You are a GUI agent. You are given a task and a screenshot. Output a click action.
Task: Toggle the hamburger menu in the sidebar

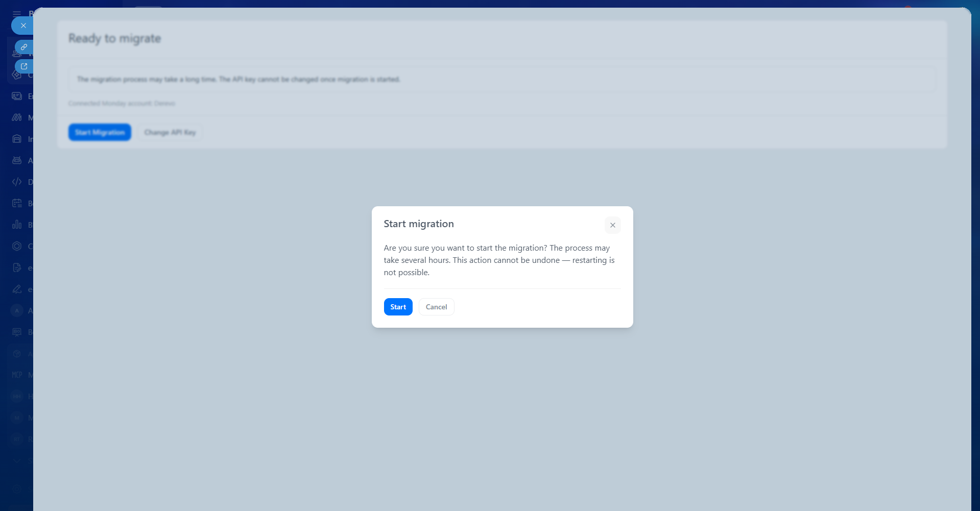[x=17, y=14]
